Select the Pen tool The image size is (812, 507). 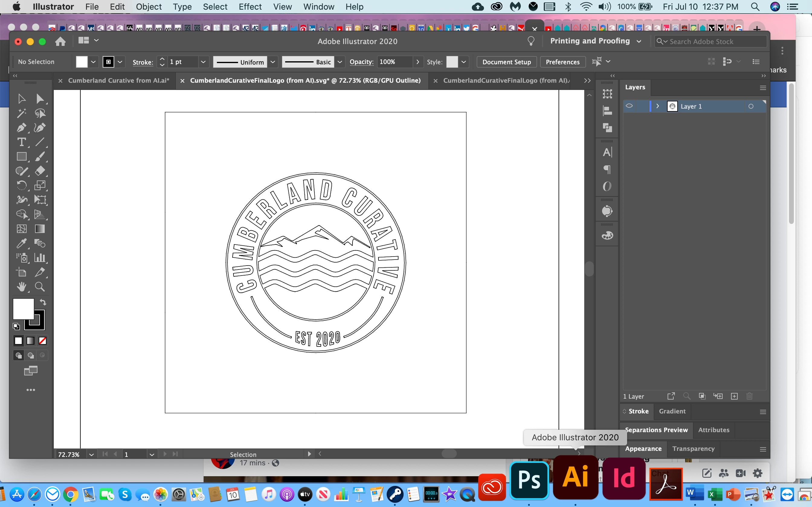point(21,128)
